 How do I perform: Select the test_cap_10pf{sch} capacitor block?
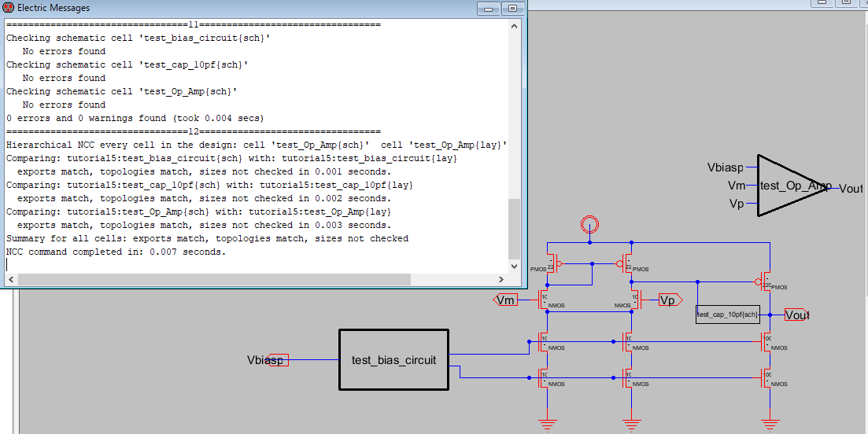click(727, 314)
